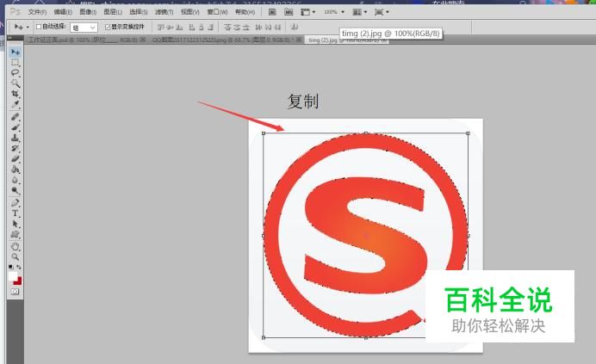This screenshot has width=596, height=364.
Task: Select the Crop tool
Action: click(16, 94)
